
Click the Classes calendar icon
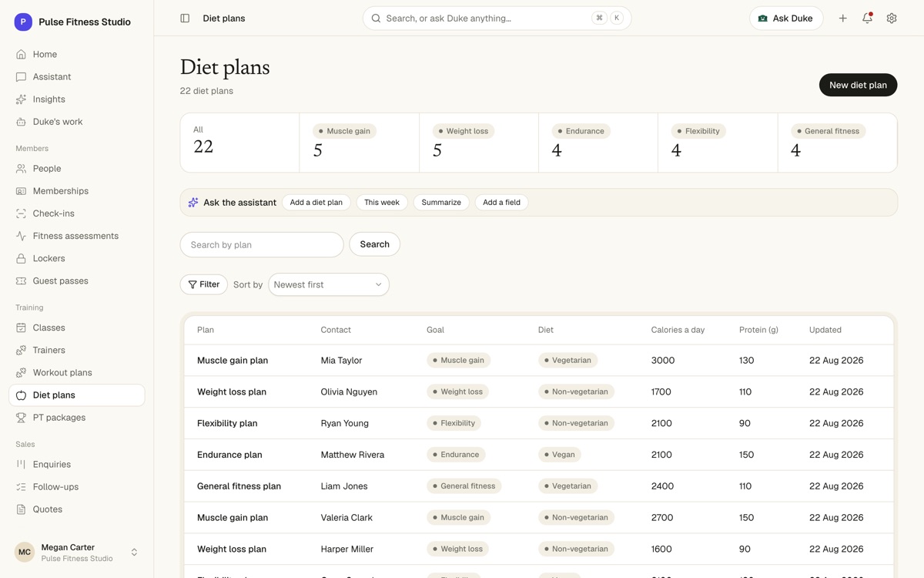coord(21,328)
